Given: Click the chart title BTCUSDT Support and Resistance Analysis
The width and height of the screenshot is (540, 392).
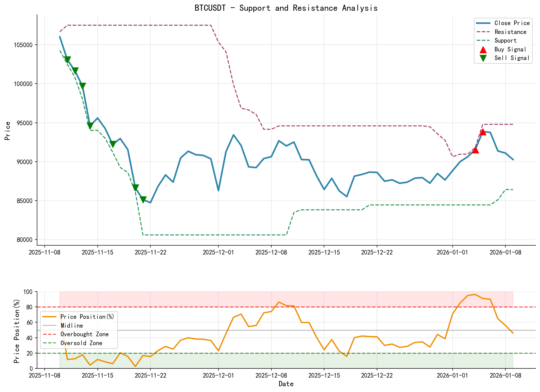Looking at the screenshot, I should 286,8.
